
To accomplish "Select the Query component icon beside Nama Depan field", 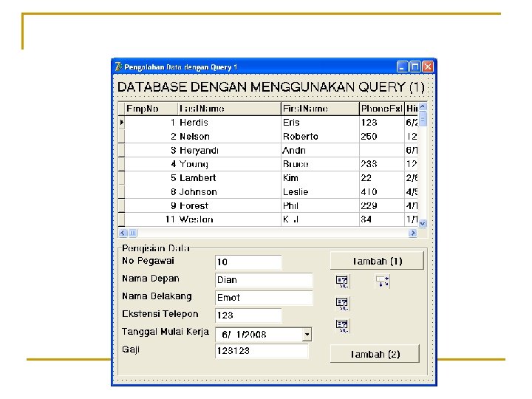I will [342, 282].
